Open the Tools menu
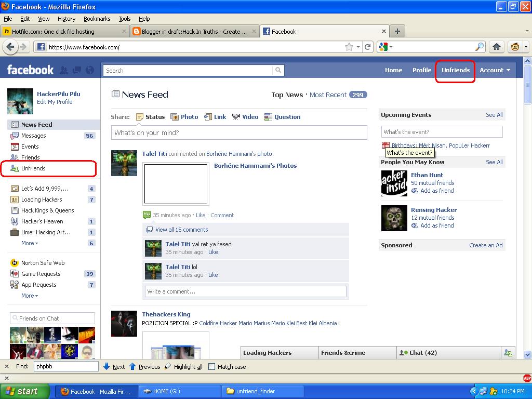This screenshot has width=532, height=399. (125, 19)
